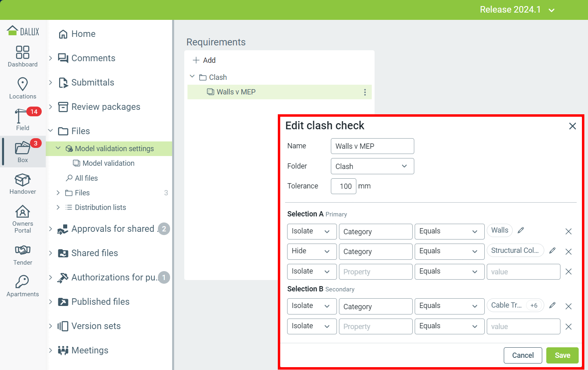The image size is (588, 370).
Task: Expand the Distribution lists tree item
Action: (x=58, y=207)
